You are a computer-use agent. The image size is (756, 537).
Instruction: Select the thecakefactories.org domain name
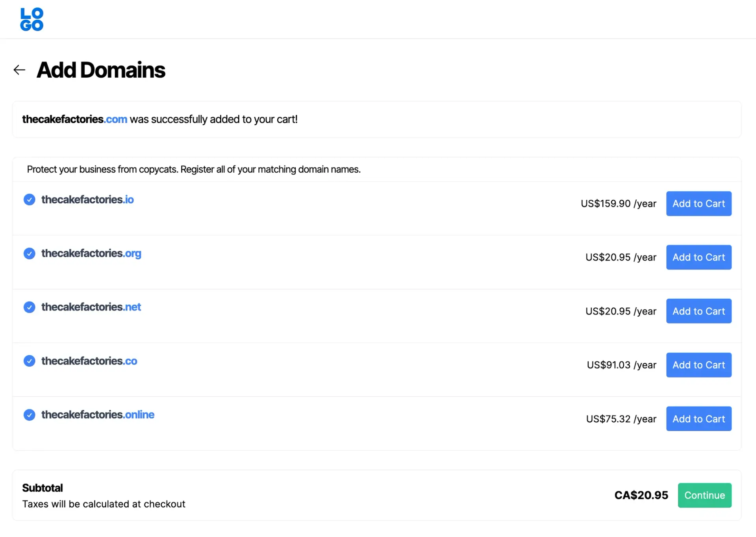(x=91, y=253)
